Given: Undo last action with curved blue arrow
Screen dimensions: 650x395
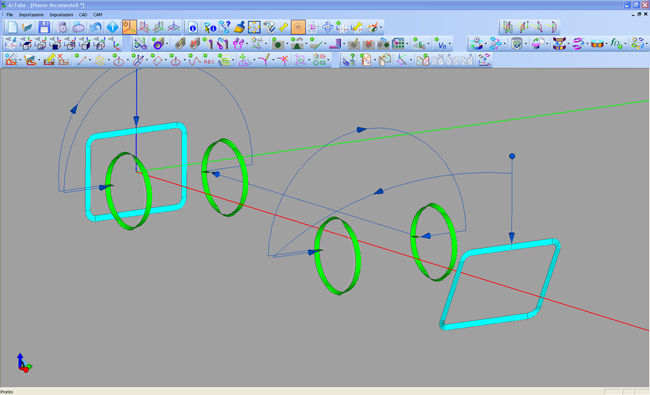Looking at the screenshot, I should (96, 27).
